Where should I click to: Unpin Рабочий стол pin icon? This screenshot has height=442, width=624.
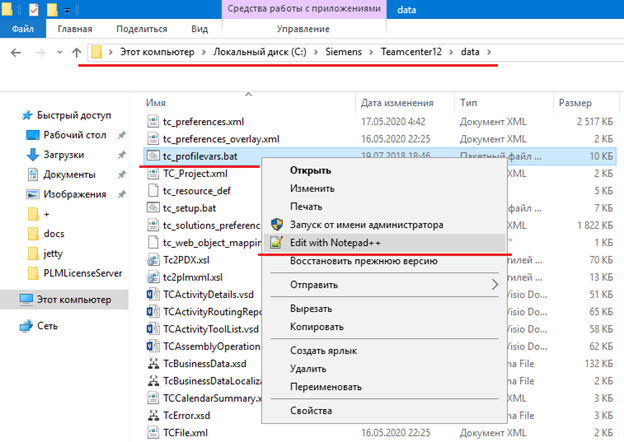[121, 135]
